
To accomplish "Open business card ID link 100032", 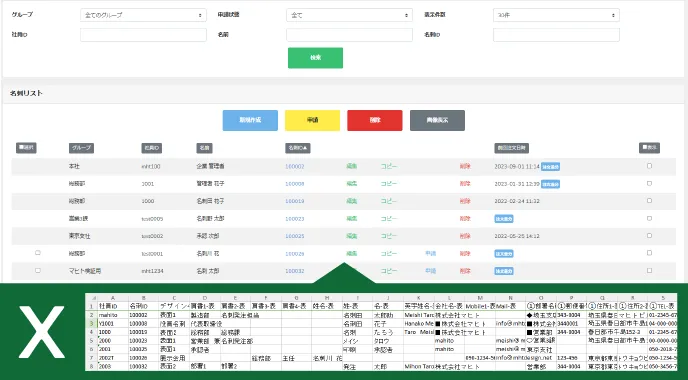I will (294, 271).
